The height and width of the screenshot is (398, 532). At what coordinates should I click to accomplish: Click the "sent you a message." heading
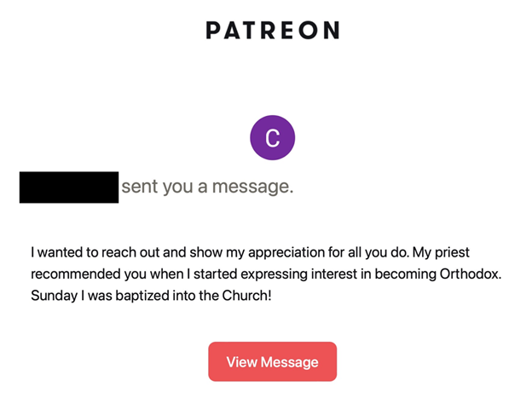(207, 187)
